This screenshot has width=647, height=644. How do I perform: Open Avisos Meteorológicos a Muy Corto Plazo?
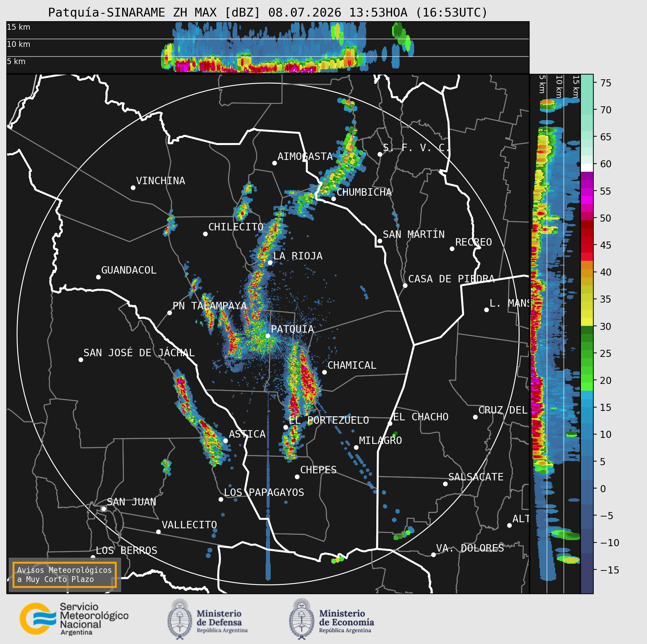(x=64, y=575)
